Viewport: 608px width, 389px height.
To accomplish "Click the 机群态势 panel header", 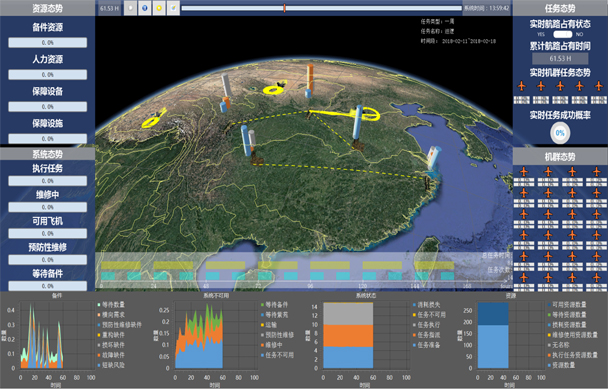I will (x=560, y=157).
